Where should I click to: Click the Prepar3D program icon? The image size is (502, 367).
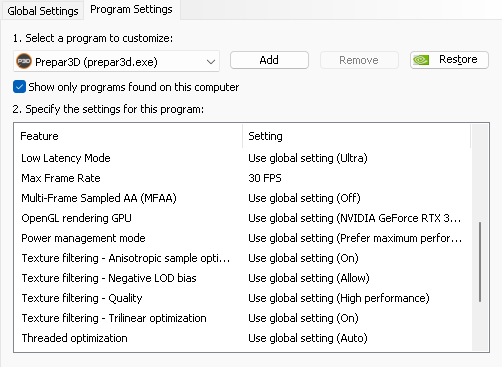(24, 61)
